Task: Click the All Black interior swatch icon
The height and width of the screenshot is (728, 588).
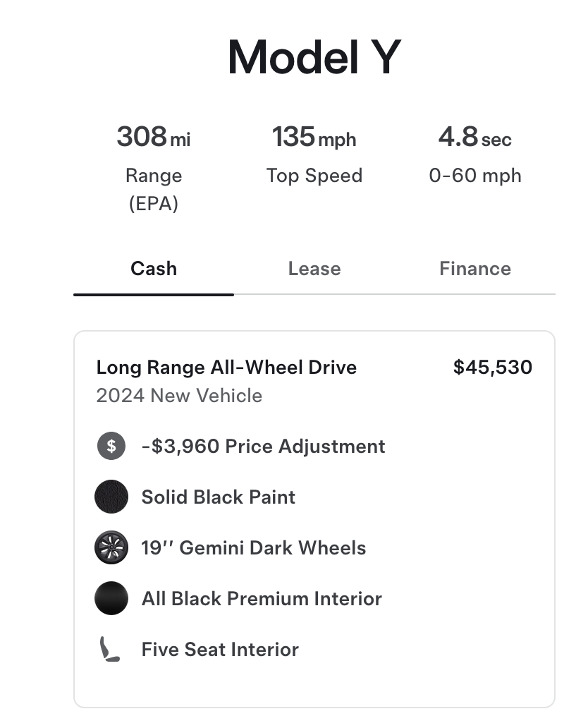Action: [x=111, y=598]
